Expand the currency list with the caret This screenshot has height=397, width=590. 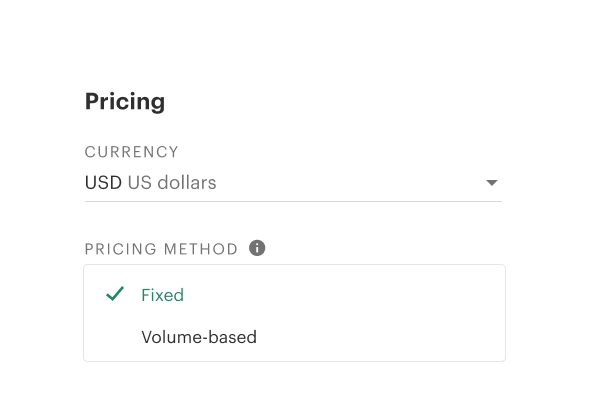491,183
